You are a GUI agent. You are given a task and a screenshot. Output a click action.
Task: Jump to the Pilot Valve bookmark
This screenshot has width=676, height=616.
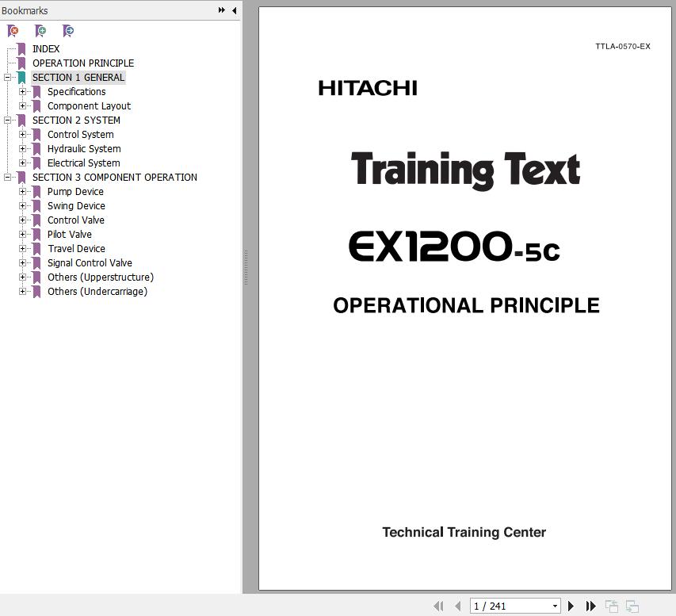pyautogui.click(x=70, y=234)
